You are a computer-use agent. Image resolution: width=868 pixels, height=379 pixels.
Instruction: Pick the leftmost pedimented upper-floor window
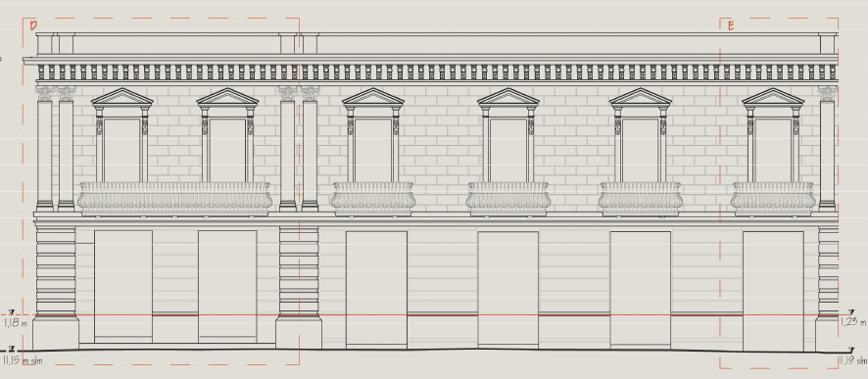[x=121, y=135]
